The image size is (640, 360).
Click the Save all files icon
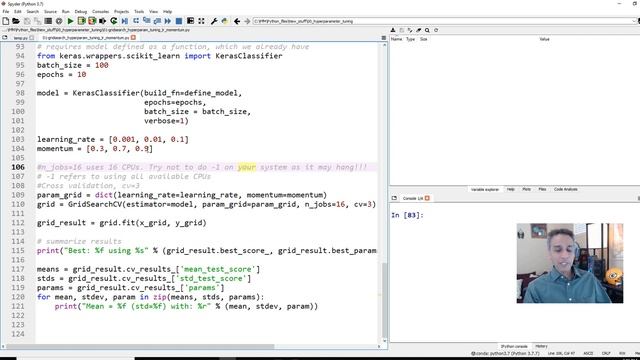[38, 21]
